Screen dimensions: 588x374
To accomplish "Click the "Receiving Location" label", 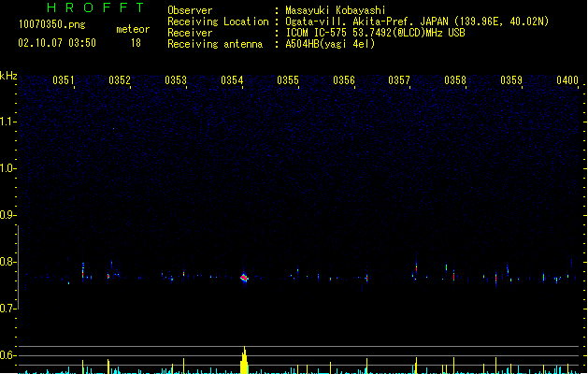I will point(218,22).
